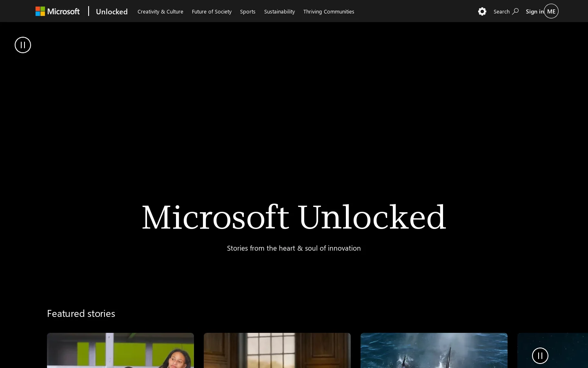Image resolution: width=588 pixels, height=368 pixels.
Task: Open the featured story with woman thumbnail
Action: pos(120,350)
